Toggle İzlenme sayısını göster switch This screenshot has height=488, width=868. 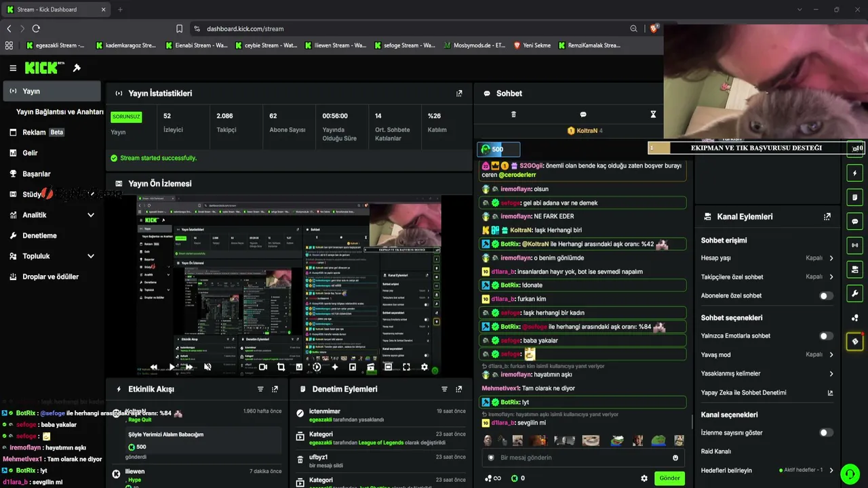(x=826, y=432)
